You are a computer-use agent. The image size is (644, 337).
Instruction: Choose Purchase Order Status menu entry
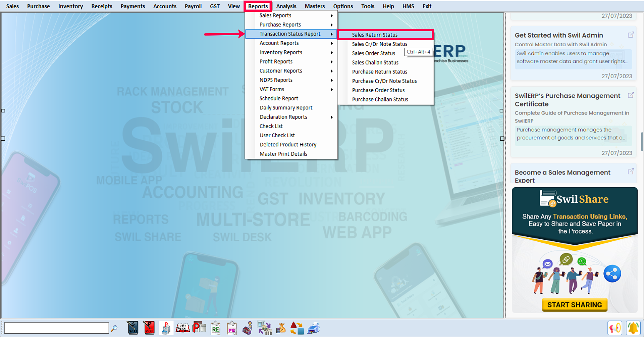click(378, 90)
